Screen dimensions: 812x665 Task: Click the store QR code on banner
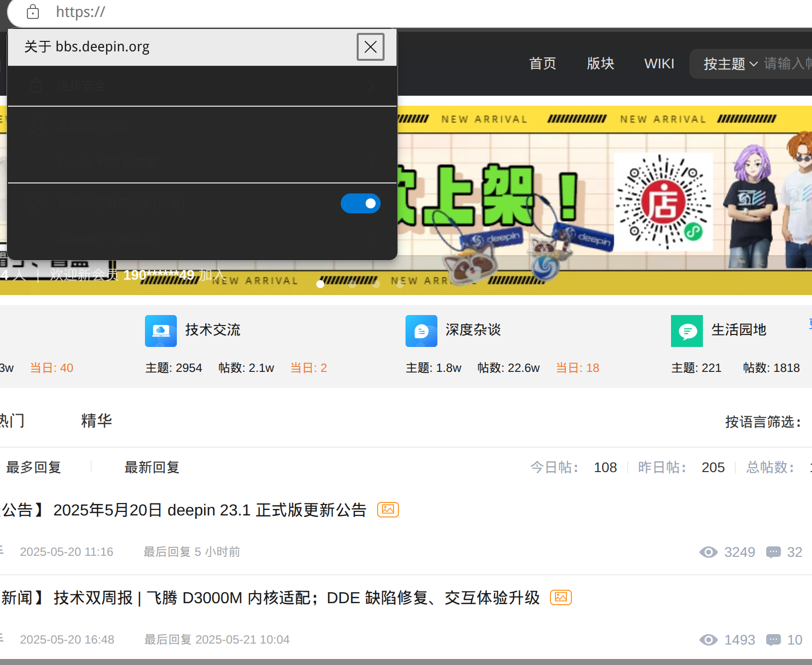[663, 202]
